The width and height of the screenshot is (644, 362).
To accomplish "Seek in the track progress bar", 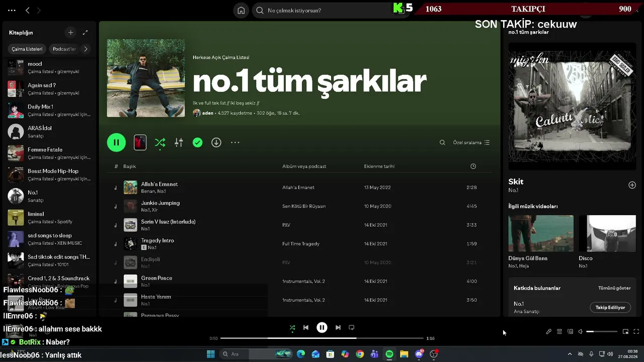I will click(x=322, y=338).
